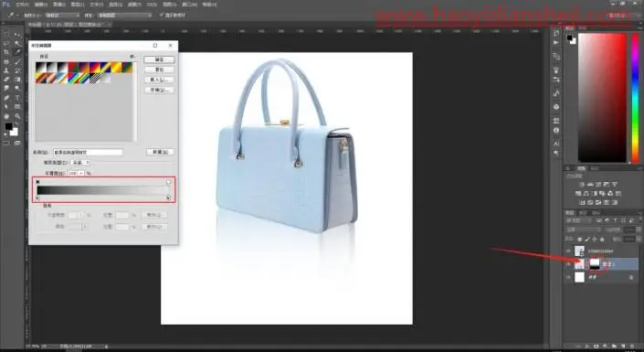Click the create new layer icon
644x352 pixels.
pyautogui.click(x=623, y=347)
